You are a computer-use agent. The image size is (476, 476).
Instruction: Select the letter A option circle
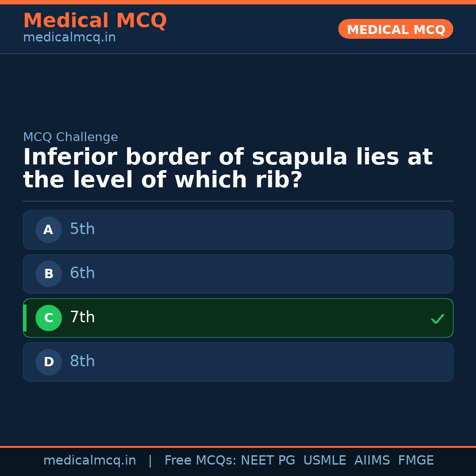[x=48, y=230]
